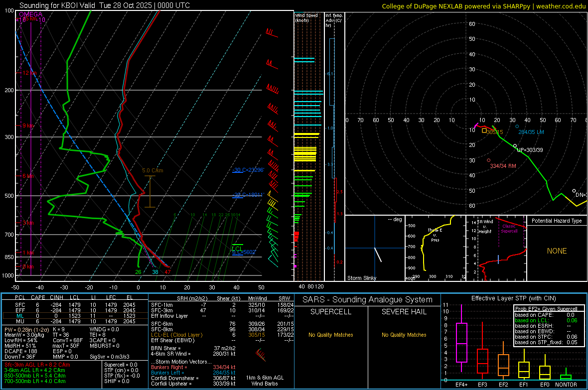Image resolution: width=588 pixels, height=390 pixels.
Task: Click the white Storm Slinky line
Action: click(378, 255)
